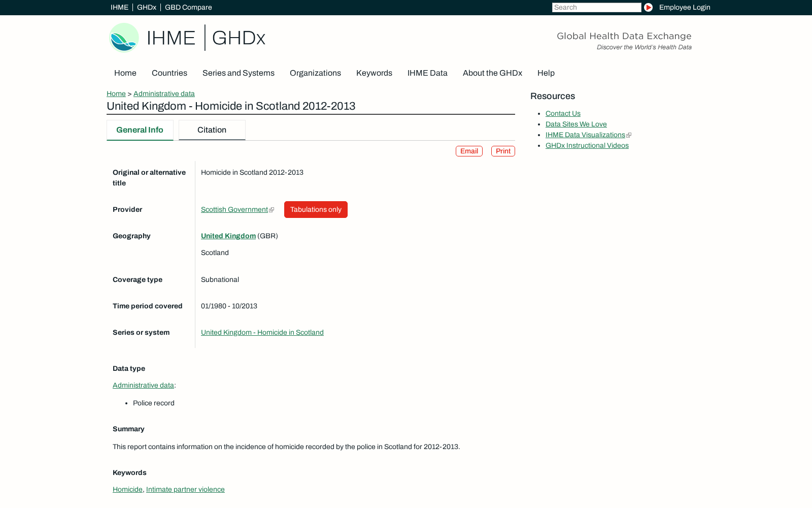Click the page title Homicide in Scotland 2012-2013
Image resolution: width=812 pixels, height=508 pixels.
click(x=231, y=106)
